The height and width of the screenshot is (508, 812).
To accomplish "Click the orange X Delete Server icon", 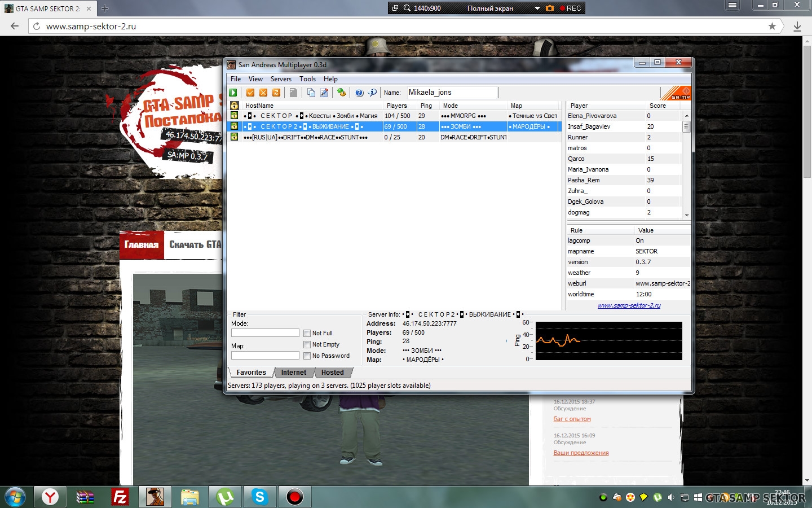I will pyautogui.click(x=263, y=93).
